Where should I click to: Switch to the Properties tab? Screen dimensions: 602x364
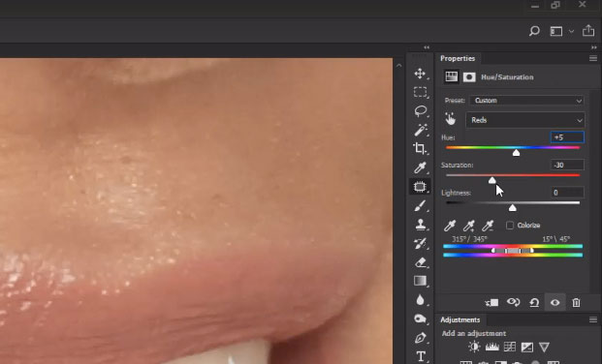coord(458,58)
